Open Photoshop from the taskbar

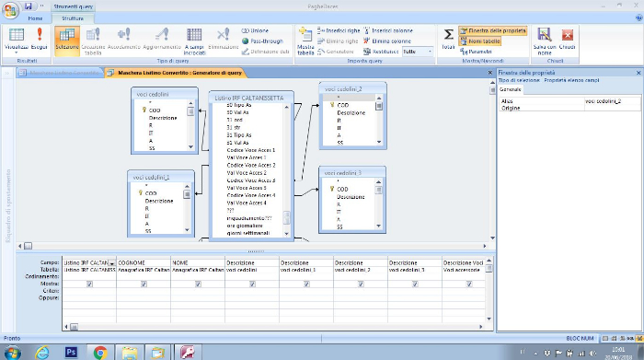click(x=71, y=353)
